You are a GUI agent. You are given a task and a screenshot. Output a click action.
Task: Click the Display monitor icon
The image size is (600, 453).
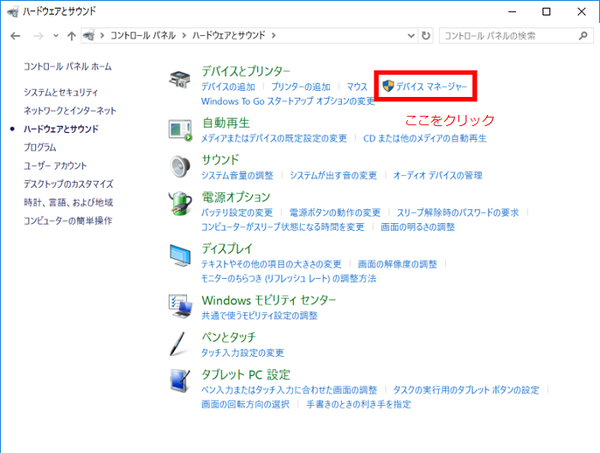180,255
